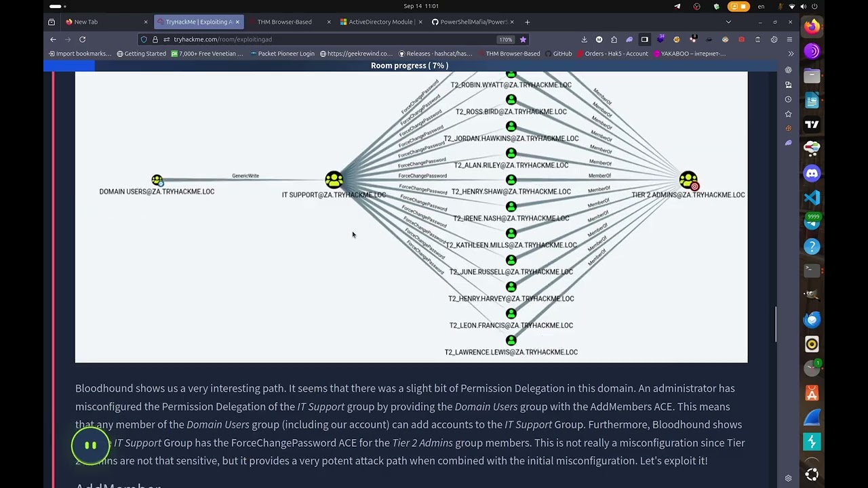Switch to the TryHackMe Exploiting AD tab

[x=198, y=22]
